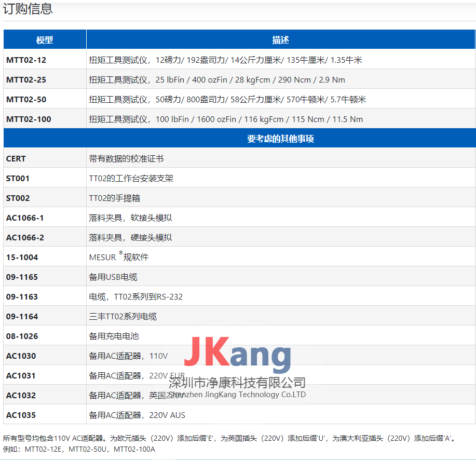476x460 pixels.
Task: Select the 15-1004 cell
Action: click(x=45, y=257)
